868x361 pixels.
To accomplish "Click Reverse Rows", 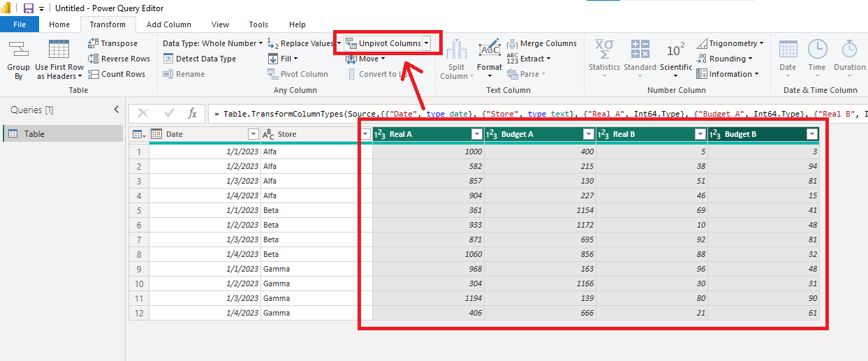I will [x=119, y=59].
